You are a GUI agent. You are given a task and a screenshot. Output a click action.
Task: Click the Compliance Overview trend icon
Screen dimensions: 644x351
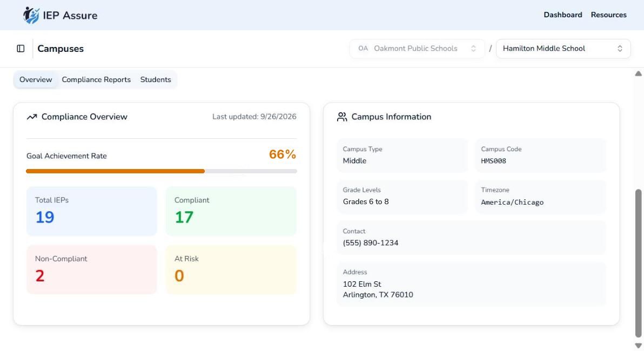tap(32, 117)
